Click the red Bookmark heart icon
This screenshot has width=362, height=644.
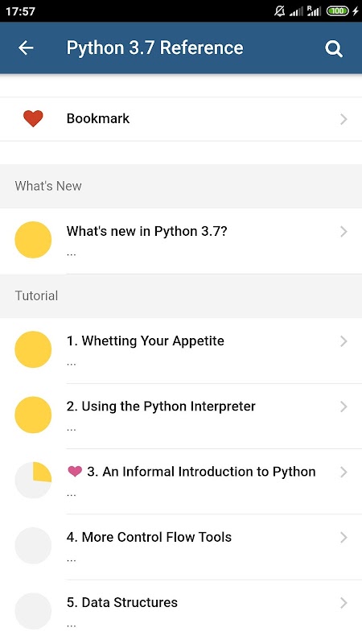(x=33, y=118)
